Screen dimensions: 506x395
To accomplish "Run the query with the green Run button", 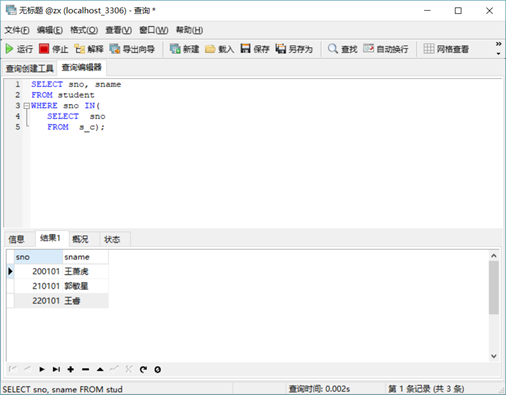I will coord(19,49).
